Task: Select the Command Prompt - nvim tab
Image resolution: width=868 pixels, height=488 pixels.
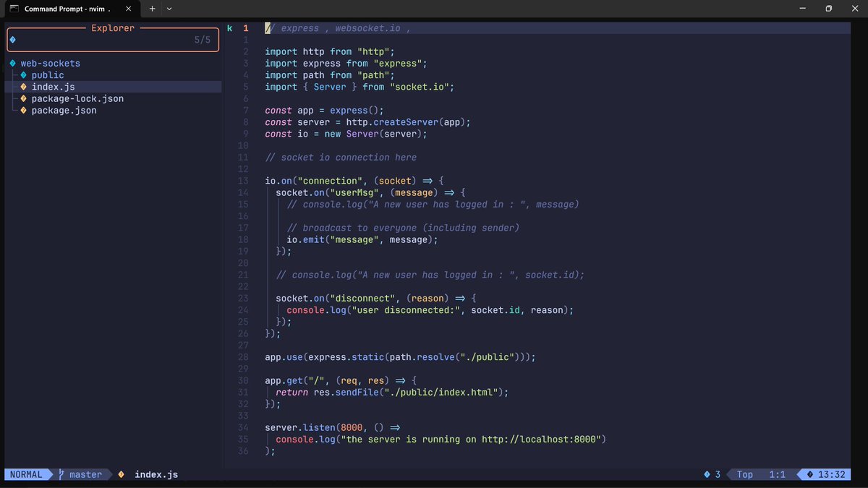Action: tap(72, 9)
